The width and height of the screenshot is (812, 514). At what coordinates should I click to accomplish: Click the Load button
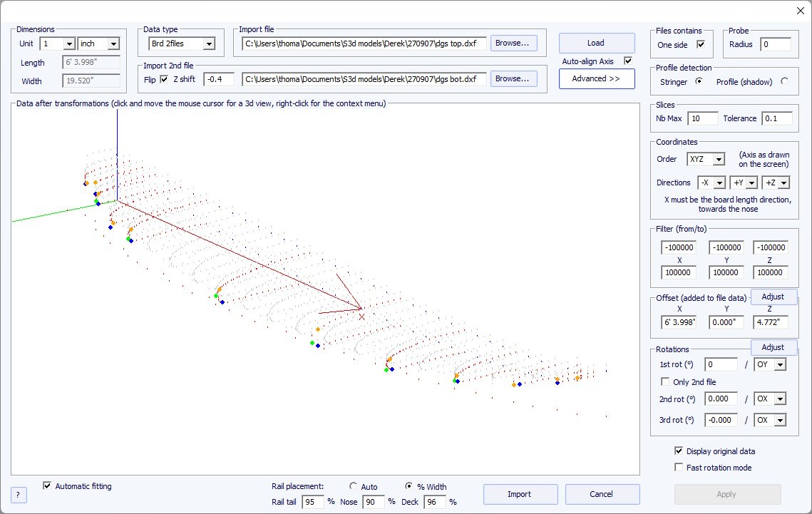tap(596, 43)
